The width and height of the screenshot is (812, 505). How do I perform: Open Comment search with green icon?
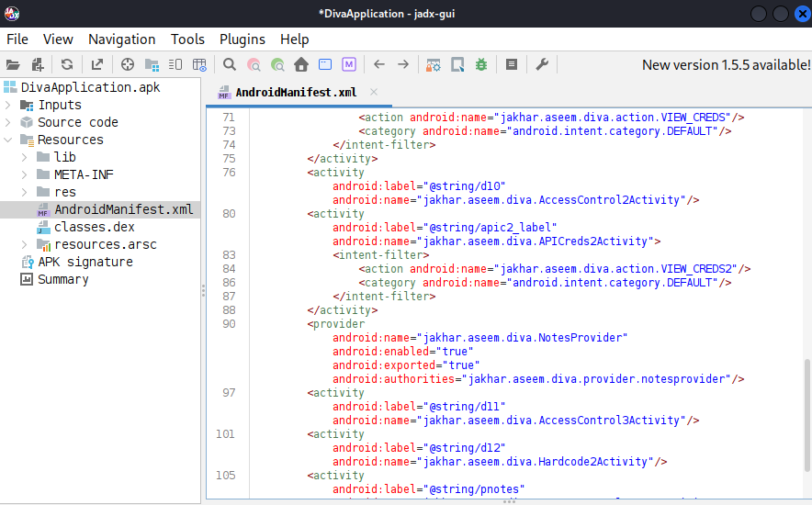coord(277,64)
